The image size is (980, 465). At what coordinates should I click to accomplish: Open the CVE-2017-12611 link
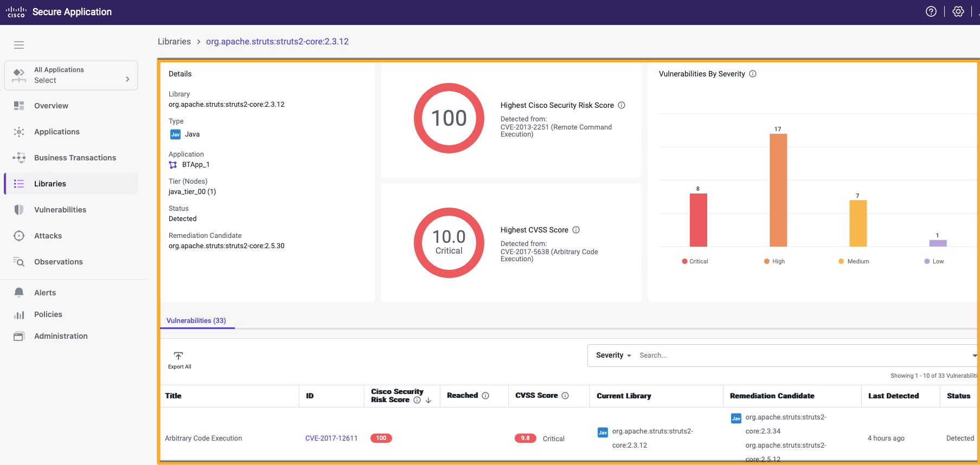pos(331,438)
